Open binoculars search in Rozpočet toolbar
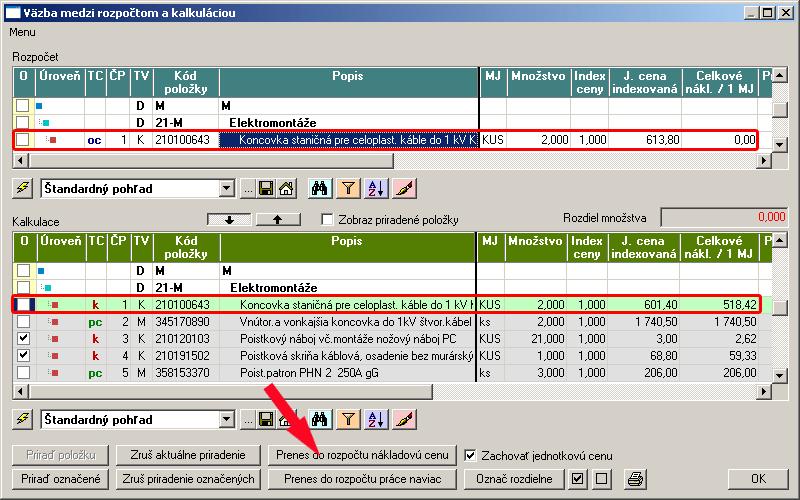The height and width of the screenshot is (500, 800). [x=319, y=189]
